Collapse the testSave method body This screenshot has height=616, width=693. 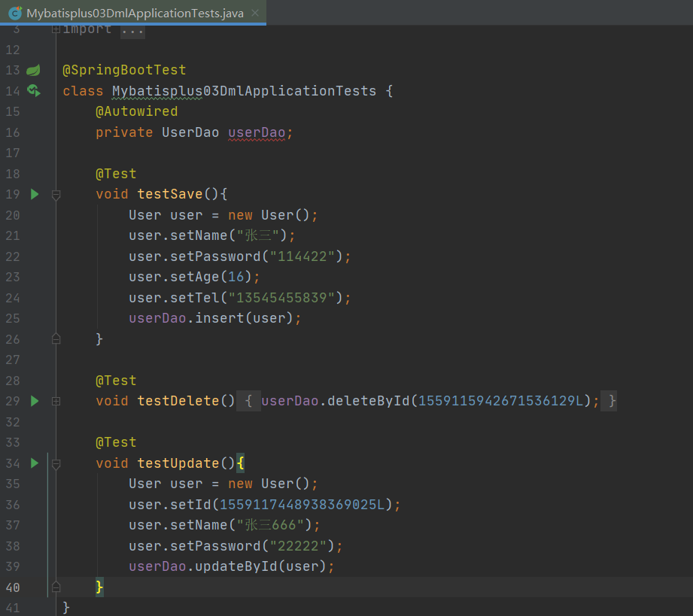pos(56,195)
